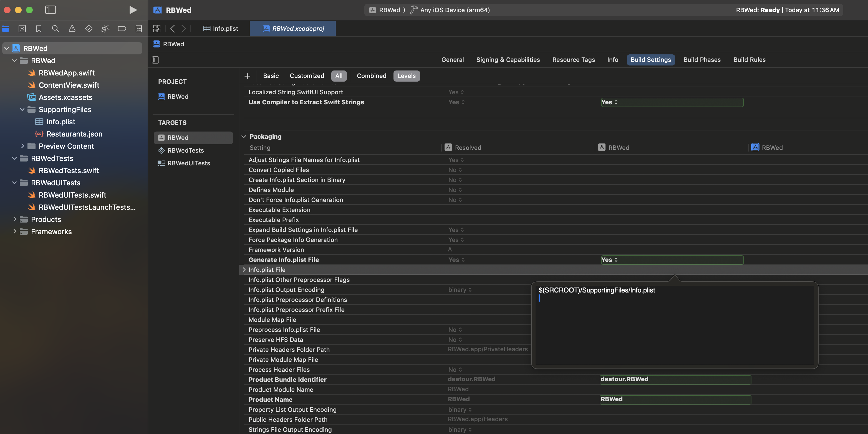Change Generate Info.plist File target value
This screenshot has height=434, width=868.
(x=672, y=260)
